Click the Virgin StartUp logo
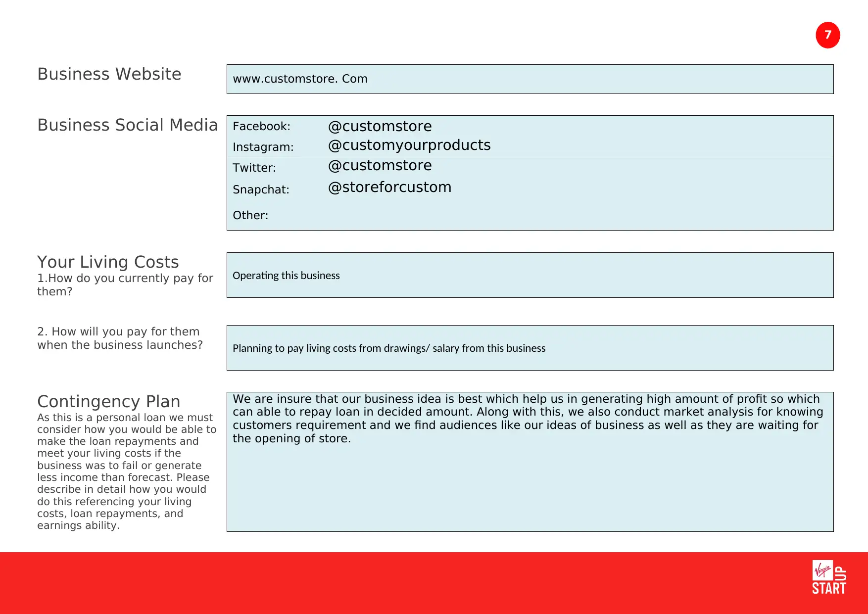The height and width of the screenshot is (614, 868). click(829, 577)
